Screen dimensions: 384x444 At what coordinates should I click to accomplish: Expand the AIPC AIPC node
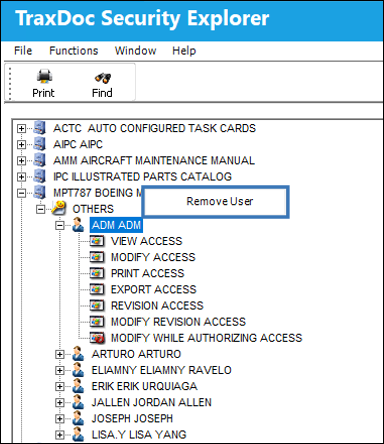click(x=21, y=144)
